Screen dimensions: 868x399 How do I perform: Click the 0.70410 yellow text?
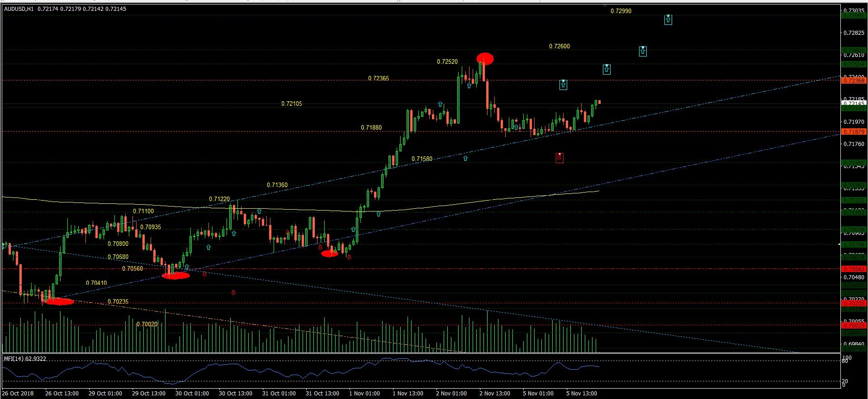96,283
